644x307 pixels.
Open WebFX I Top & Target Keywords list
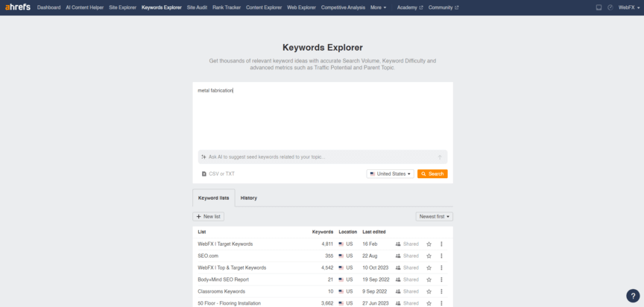point(232,268)
